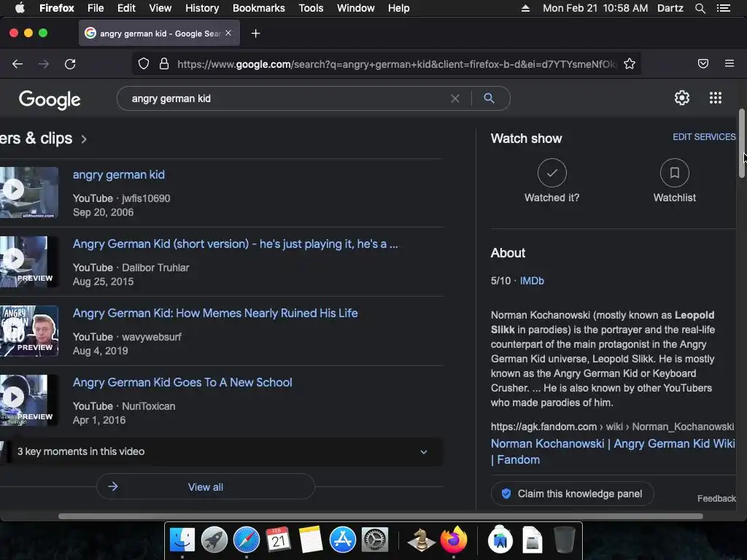Open the IMDb rating link

point(532,281)
